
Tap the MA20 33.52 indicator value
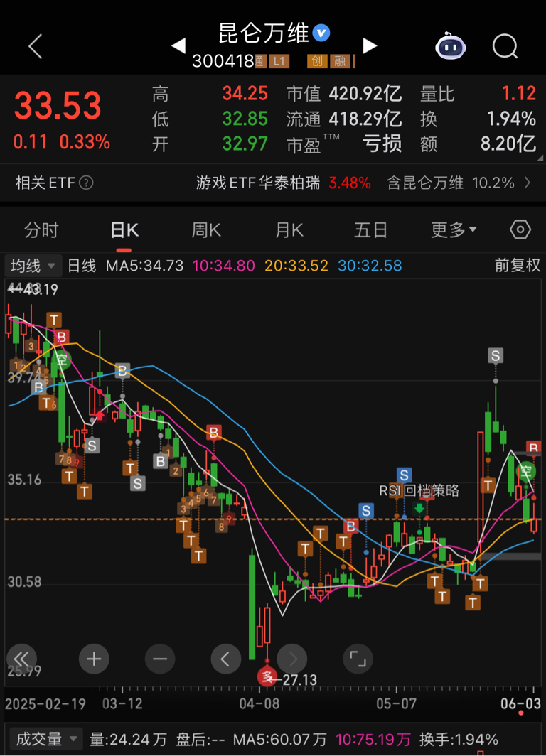click(296, 266)
